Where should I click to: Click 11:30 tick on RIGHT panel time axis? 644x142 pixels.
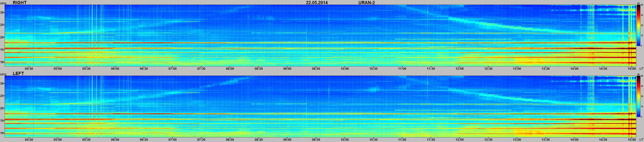(x=431, y=69)
